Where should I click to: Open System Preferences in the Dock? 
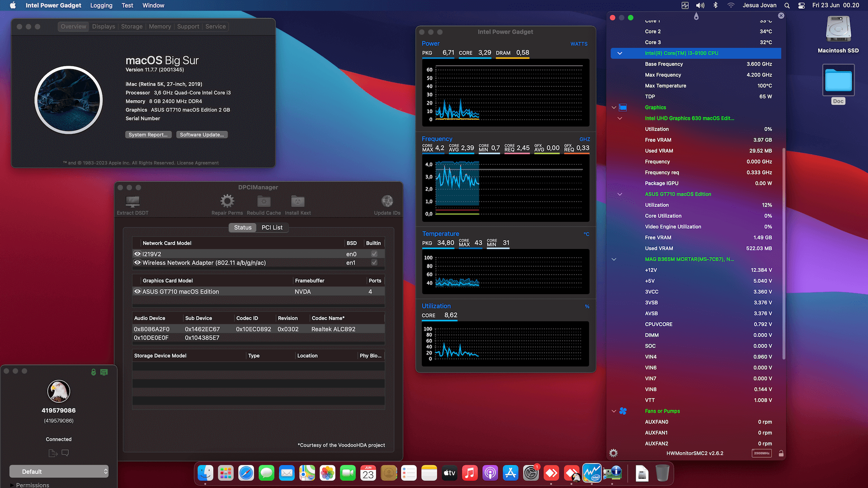click(531, 473)
